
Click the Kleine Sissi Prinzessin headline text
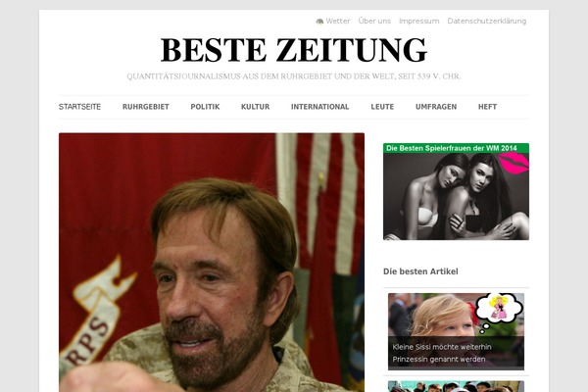tap(442, 353)
